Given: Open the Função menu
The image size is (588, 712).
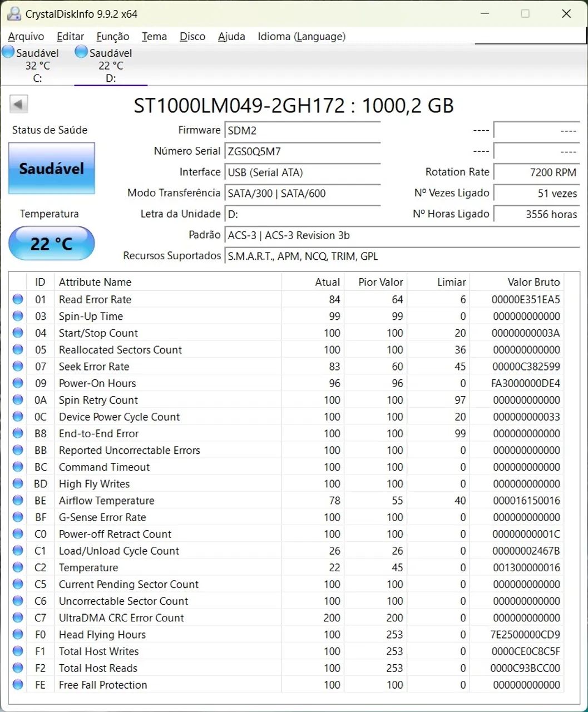Looking at the screenshot, I should 113,37.
